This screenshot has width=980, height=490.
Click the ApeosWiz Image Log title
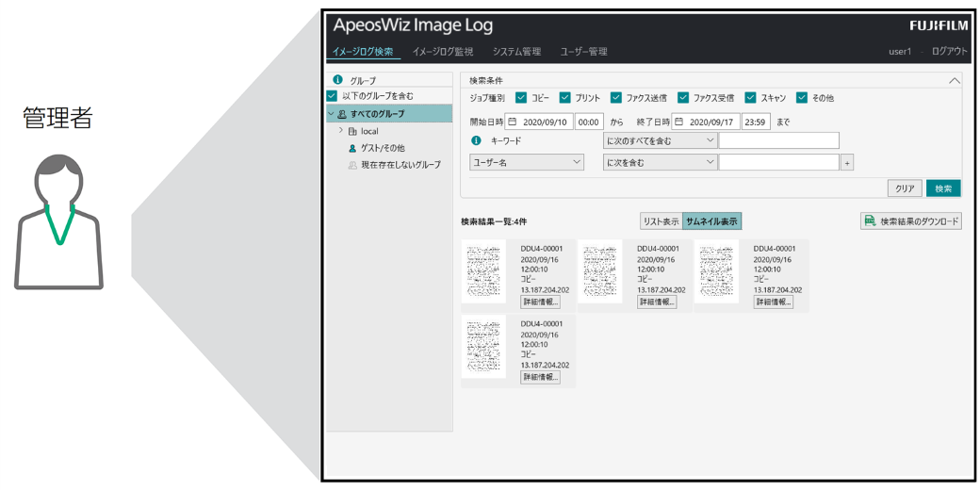(413, 25)
